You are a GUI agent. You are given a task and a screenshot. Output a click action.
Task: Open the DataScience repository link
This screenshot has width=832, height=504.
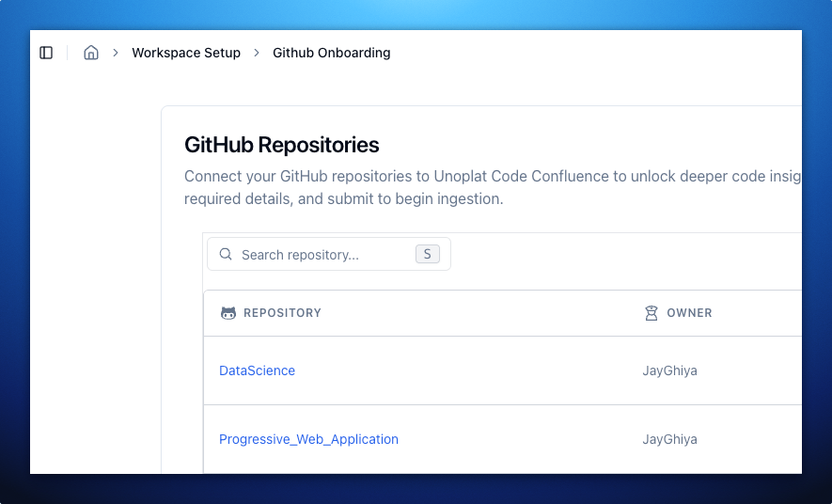tap(257, 370)
